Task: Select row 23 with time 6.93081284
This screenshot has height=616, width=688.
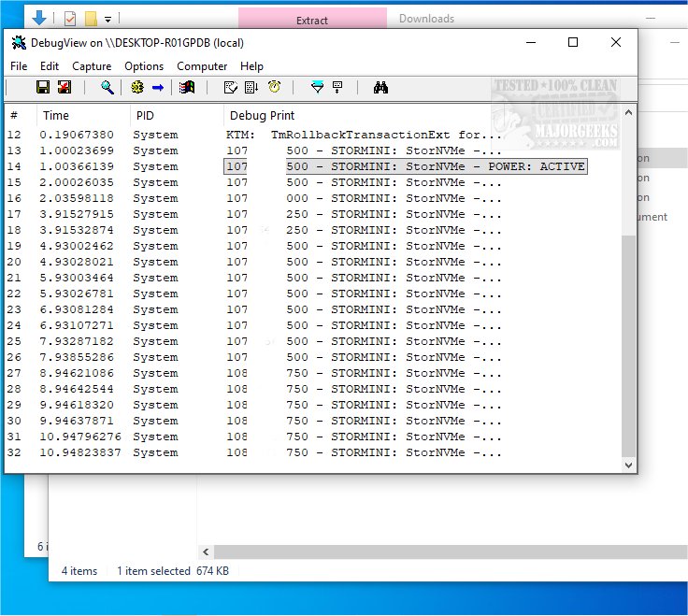Action: pos(312,309)
